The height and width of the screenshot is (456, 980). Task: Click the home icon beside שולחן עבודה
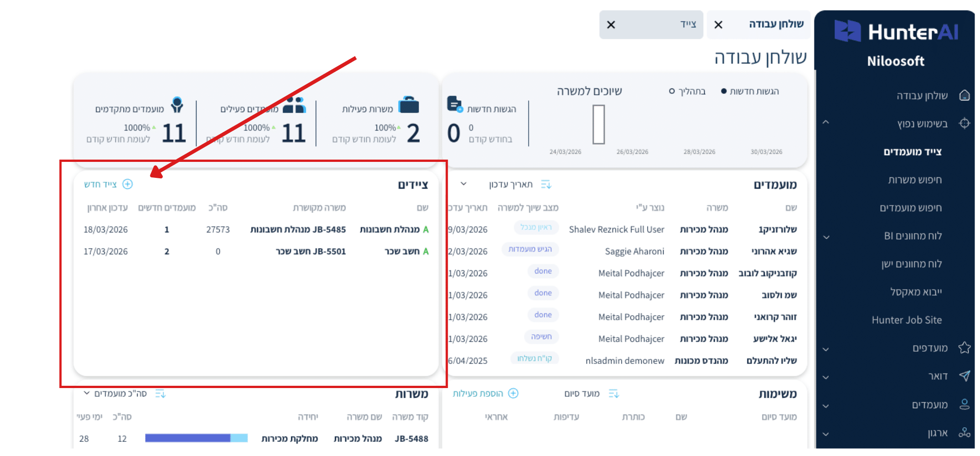[964, 95]
